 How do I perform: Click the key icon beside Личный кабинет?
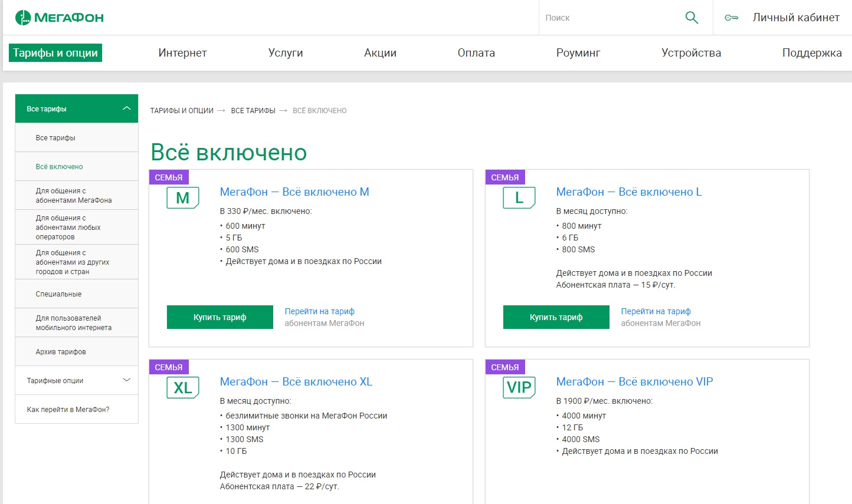pos(732,18)
